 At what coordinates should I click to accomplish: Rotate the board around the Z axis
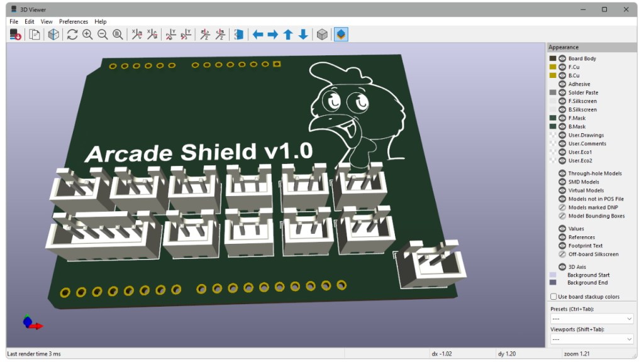click(x=206, y=35)
